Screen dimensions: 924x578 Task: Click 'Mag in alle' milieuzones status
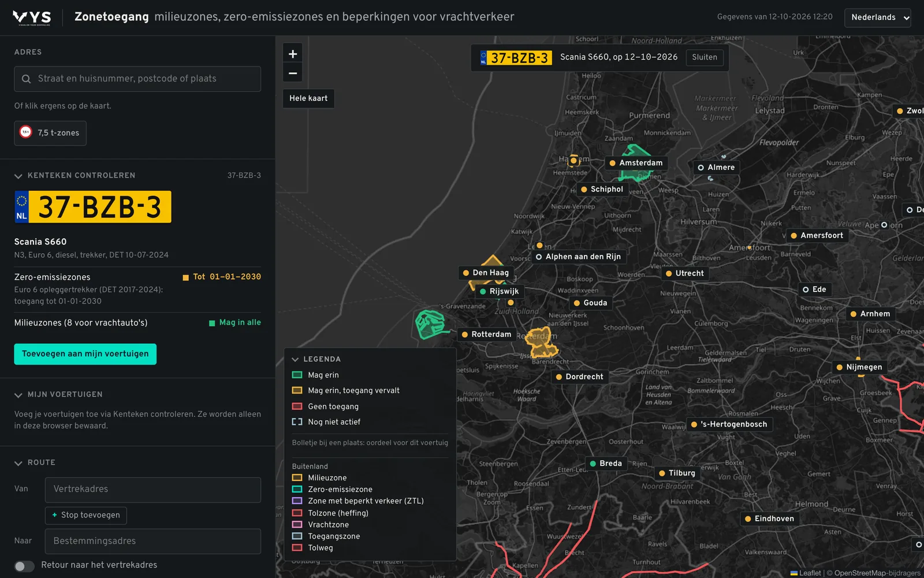click(x=235, y=323)
